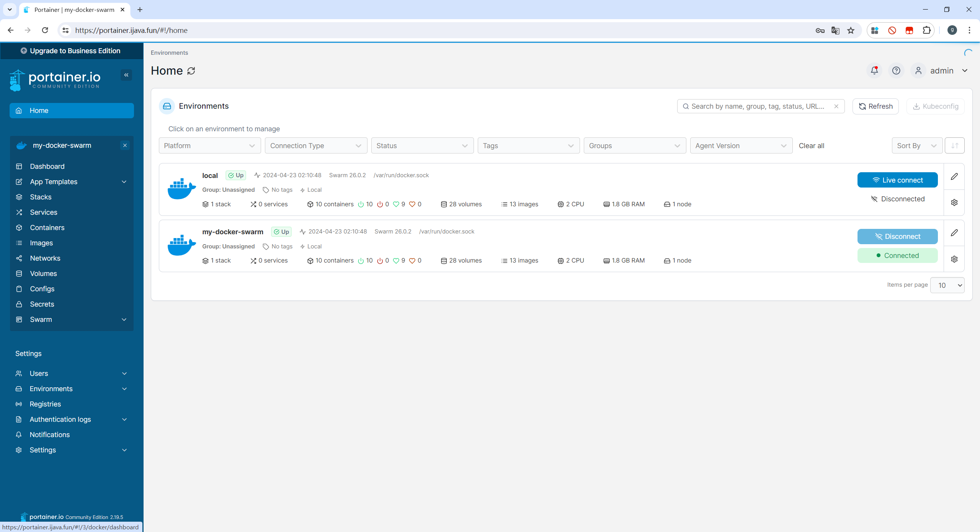Click edit pencil icon for local environment
Screen dimensions: 980x532
pyautogui.click(x=954, y=176)
